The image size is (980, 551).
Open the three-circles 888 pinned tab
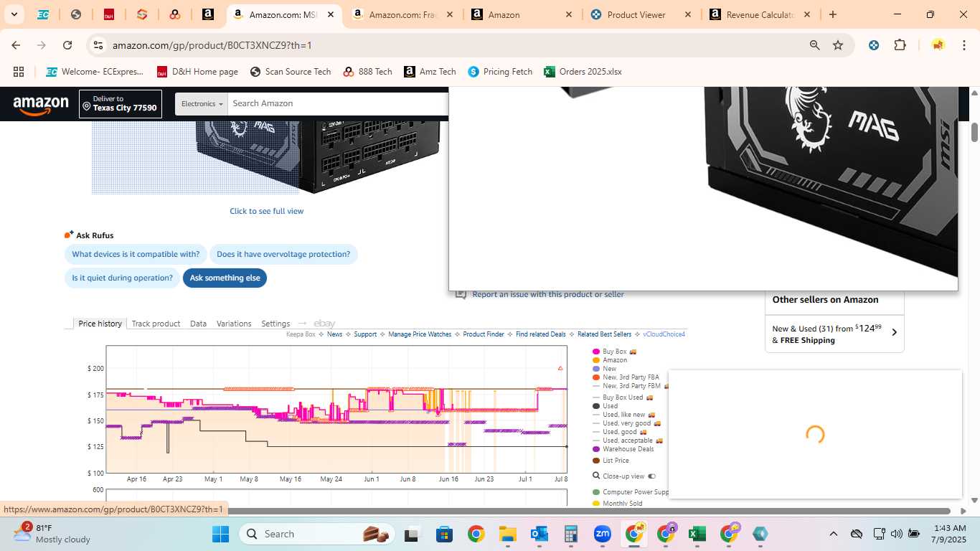click(x=175, y=14)
